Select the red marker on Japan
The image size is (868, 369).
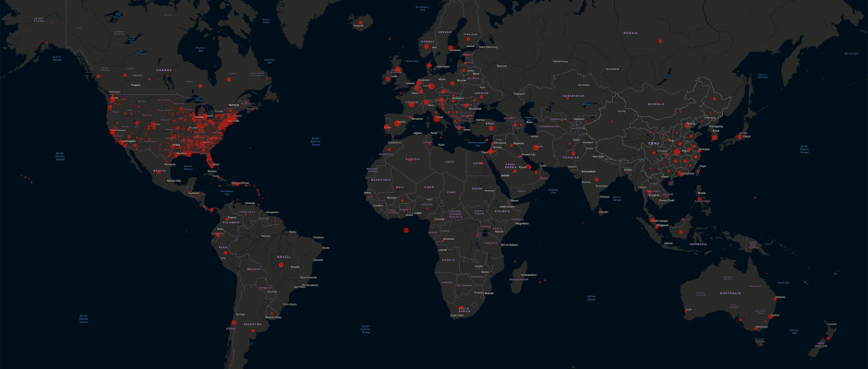click(739, 137)
